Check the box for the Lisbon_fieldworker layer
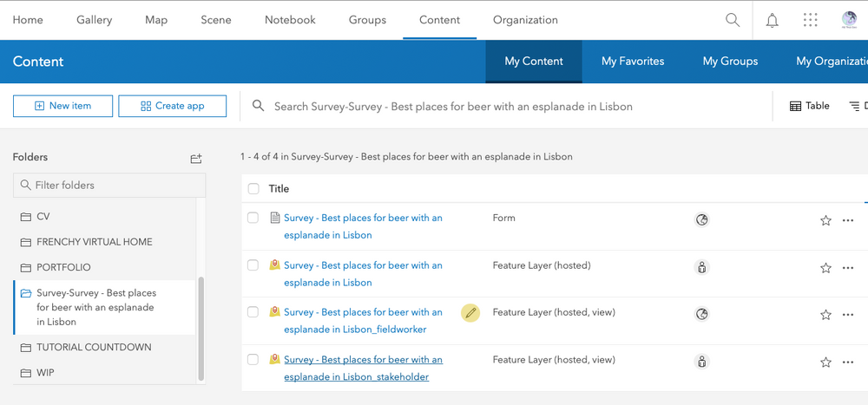 tap(253, 312)
